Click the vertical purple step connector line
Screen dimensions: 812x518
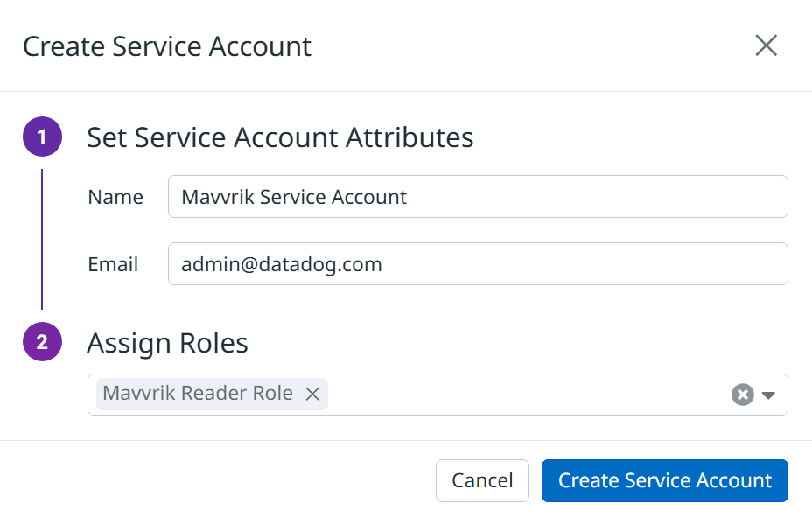pos(42,239)
